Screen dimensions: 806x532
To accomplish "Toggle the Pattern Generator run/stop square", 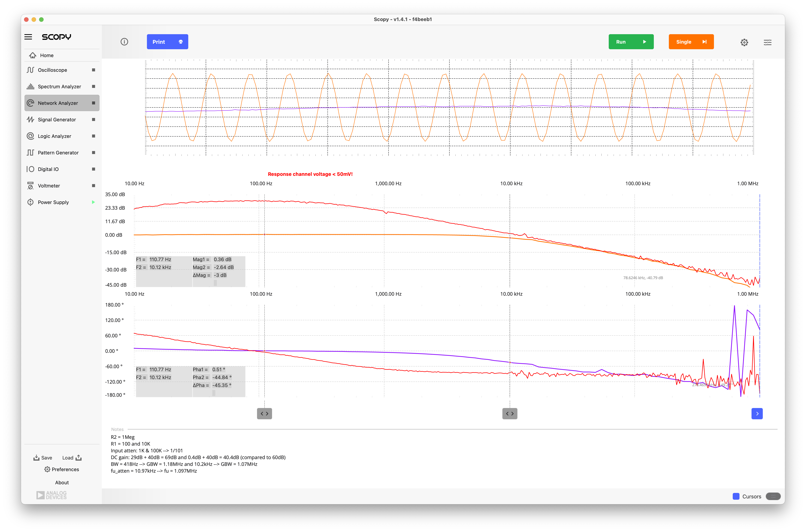I will click(94, 153).
